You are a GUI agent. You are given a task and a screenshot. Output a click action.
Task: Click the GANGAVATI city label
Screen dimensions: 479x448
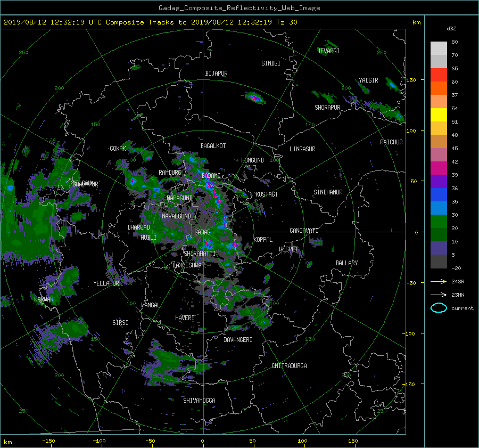click(304, 231)
